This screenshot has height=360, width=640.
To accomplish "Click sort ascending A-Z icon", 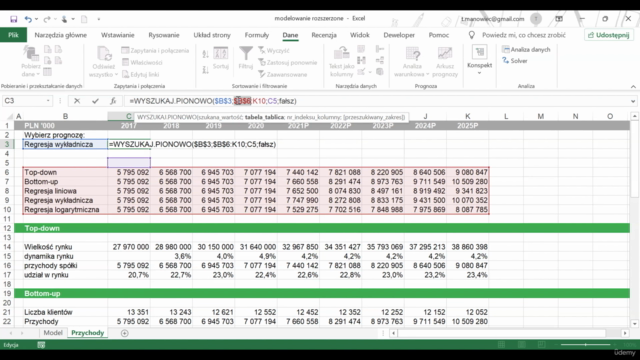I will pos(206,54).
